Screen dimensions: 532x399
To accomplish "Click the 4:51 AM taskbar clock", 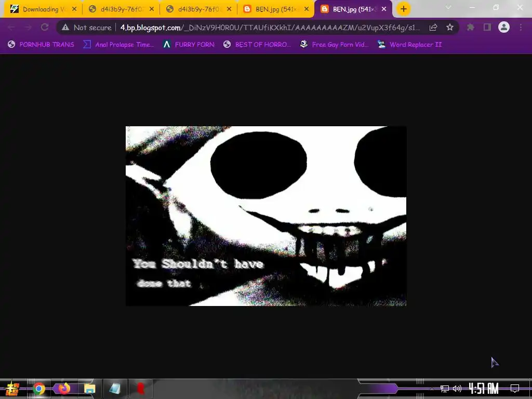I will 484,389.
